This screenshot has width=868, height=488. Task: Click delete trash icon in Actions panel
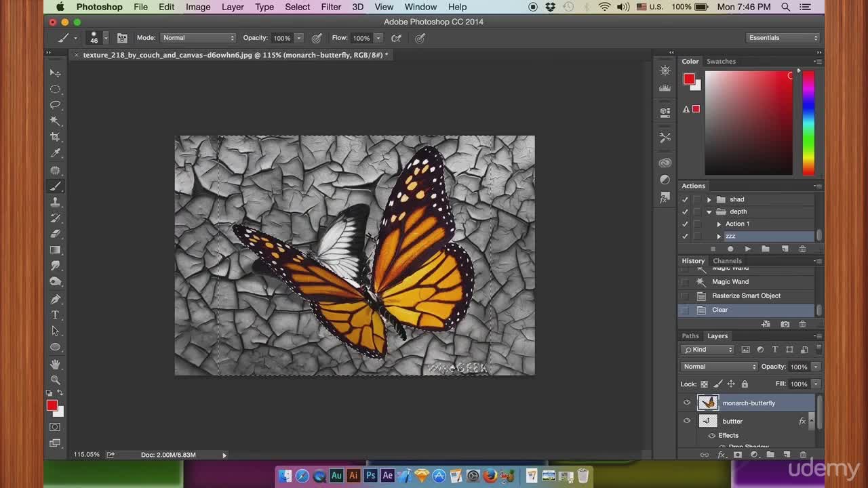pyautogui.click(x=802, y=249)
